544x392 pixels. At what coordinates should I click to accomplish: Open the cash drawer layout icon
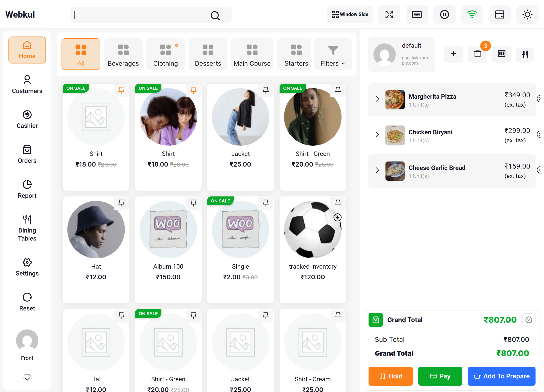coord(500,14)
